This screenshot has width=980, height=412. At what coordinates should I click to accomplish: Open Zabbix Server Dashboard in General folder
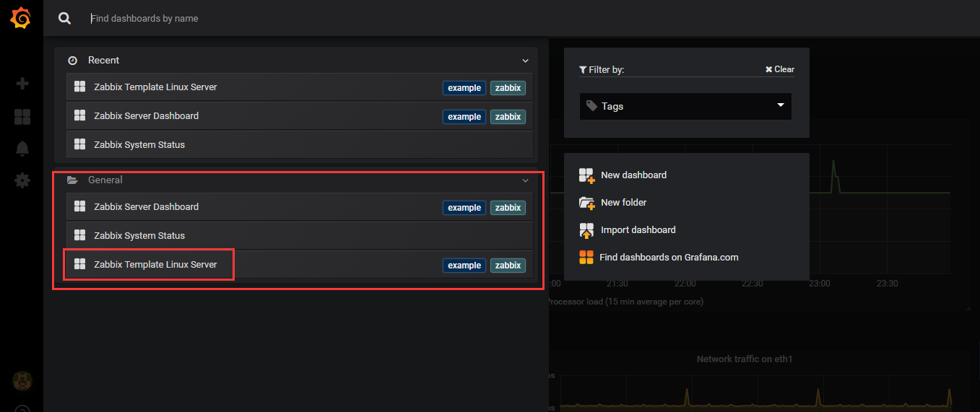[300, 207]
